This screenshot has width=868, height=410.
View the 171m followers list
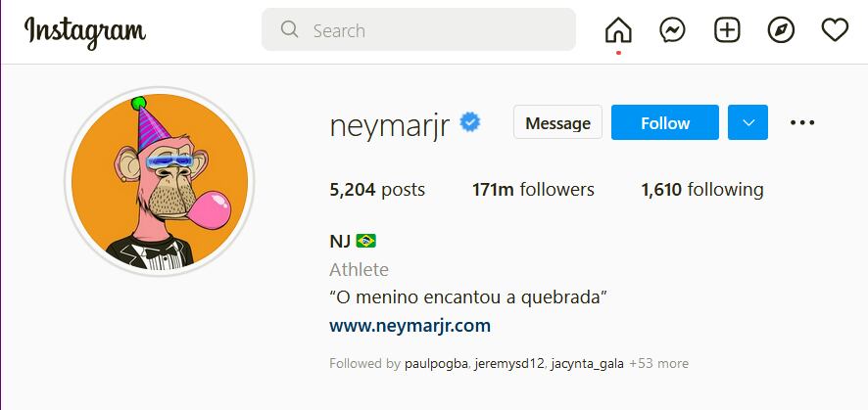533,190
